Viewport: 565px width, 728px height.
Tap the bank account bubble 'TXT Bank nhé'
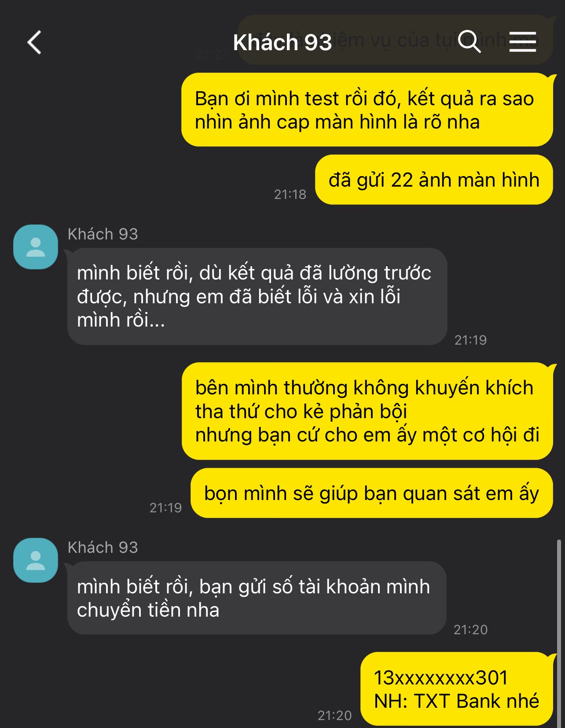pos(456,689)
